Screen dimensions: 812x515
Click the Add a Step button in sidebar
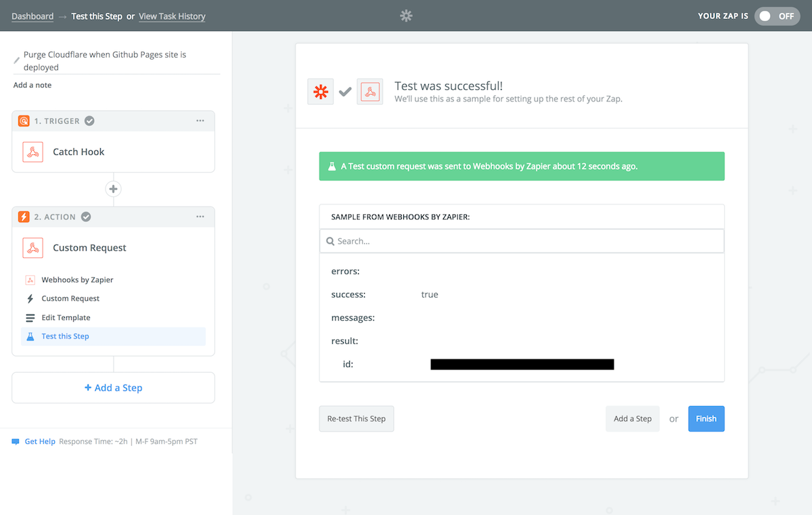click(x=113, y=388)
